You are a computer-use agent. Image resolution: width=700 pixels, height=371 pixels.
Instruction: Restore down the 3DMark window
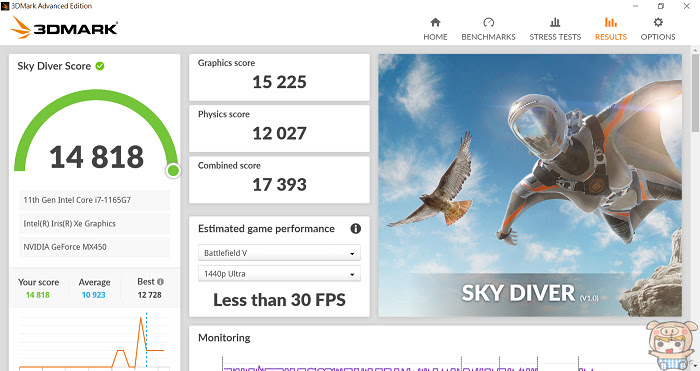click(661, 6)
